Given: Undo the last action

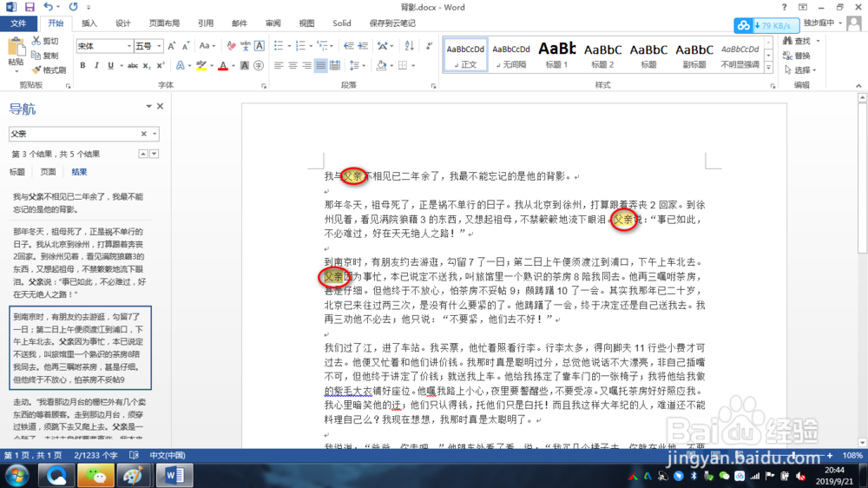Looking at the screenshot, I should 48,7.
